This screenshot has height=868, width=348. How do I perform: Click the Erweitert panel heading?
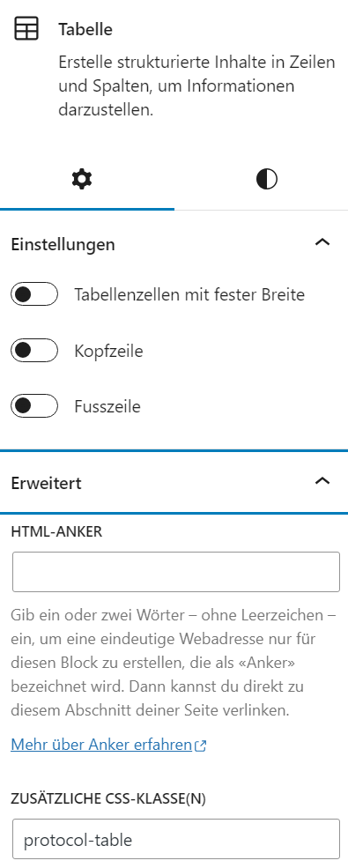point(47,483)
